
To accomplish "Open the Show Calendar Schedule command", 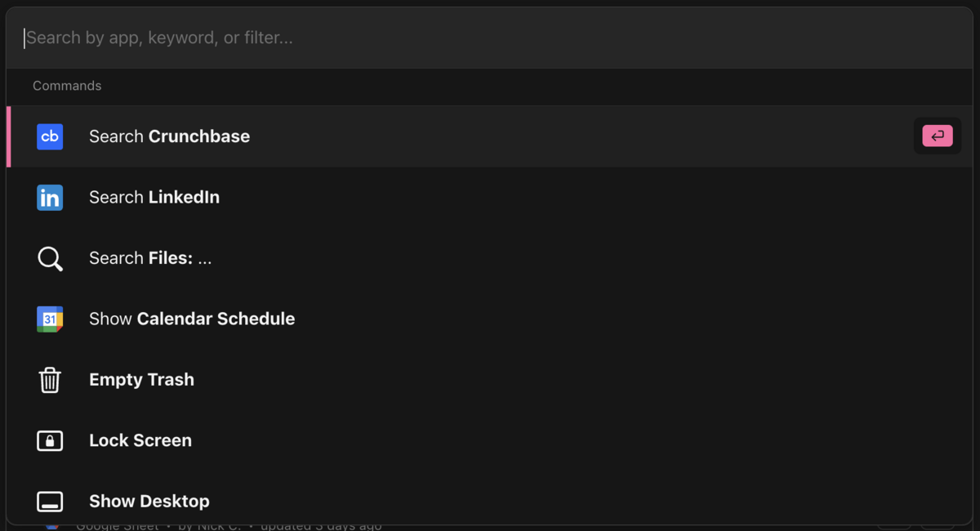I will point(192,319).
